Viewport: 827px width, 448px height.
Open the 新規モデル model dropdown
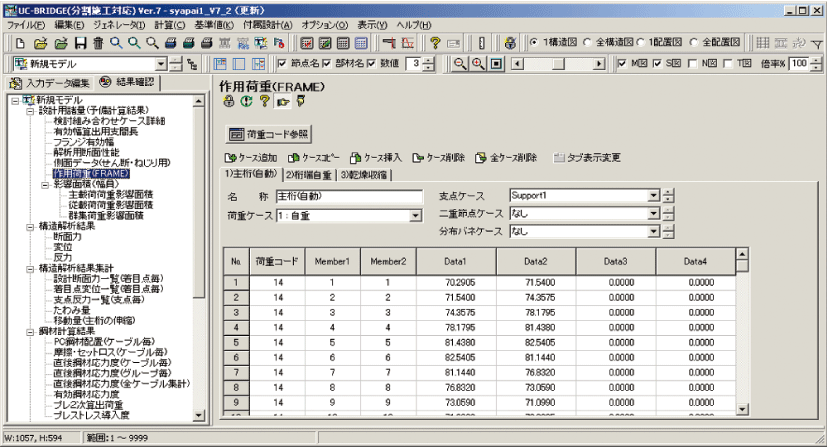161,64
